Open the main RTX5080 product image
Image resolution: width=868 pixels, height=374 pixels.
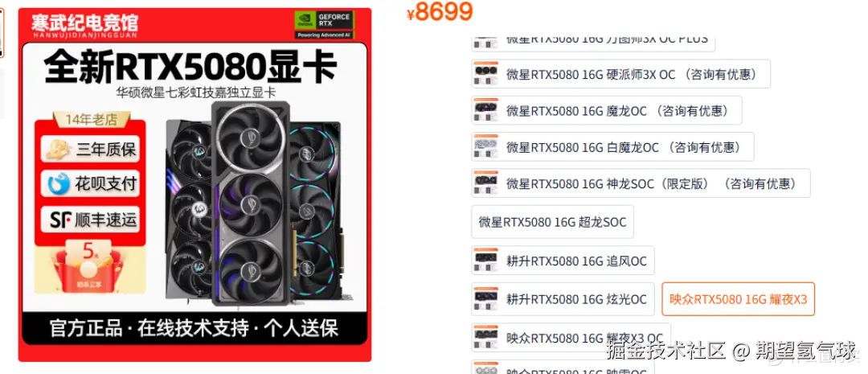pos(194,184)
